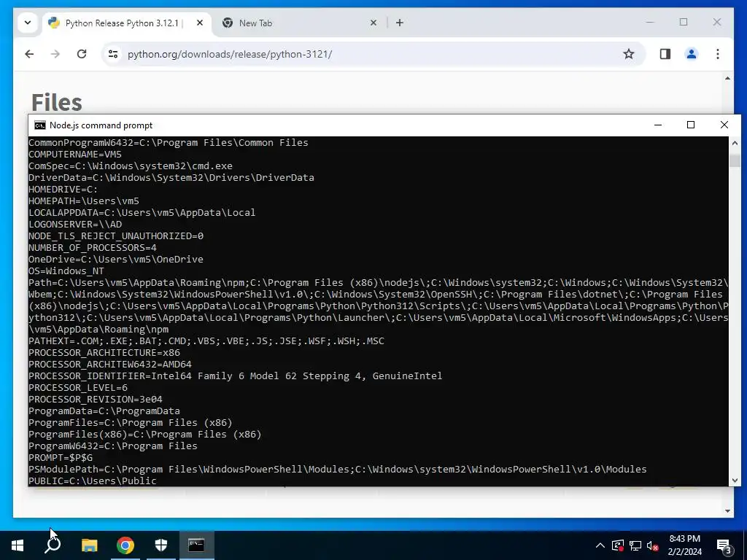Show hidden system tray icons
The image size is (747, 560).
point(600,545)
